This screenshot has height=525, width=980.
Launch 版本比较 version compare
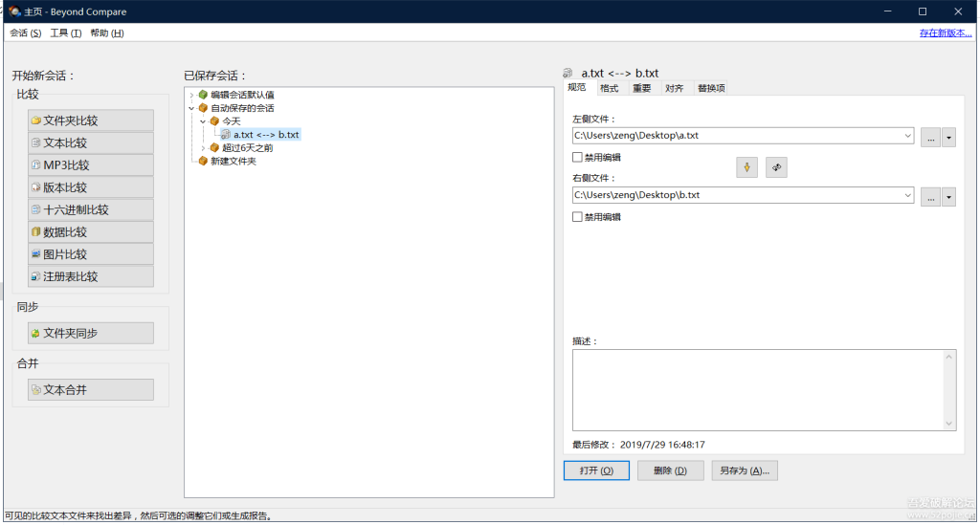pos(91,187)
